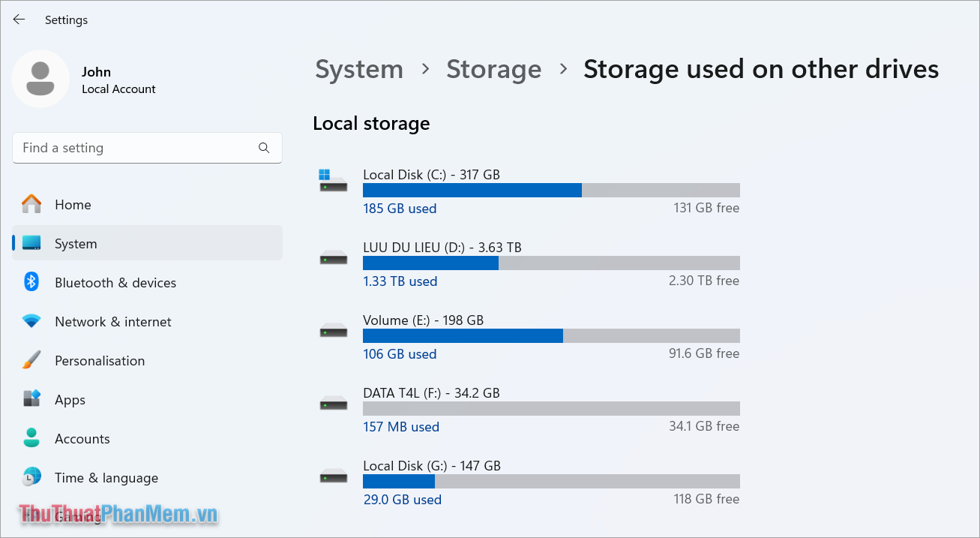
Task: Open Storage from the breadcrumb trail
Action: pos(493,69)
